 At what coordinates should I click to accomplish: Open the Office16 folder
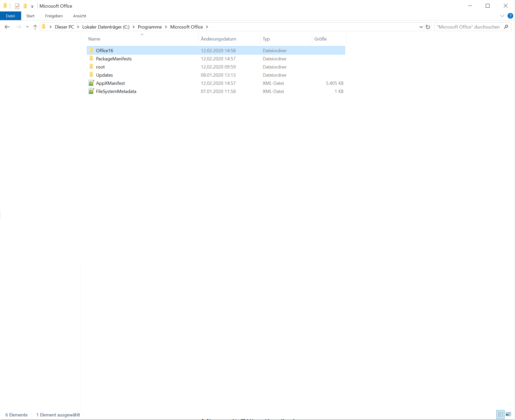(x=104, y=50)
